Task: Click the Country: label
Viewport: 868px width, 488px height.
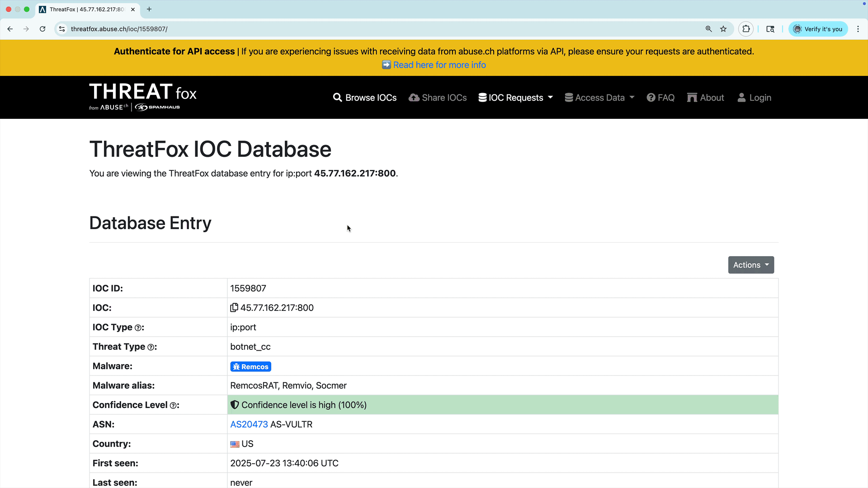Action: 112,444
